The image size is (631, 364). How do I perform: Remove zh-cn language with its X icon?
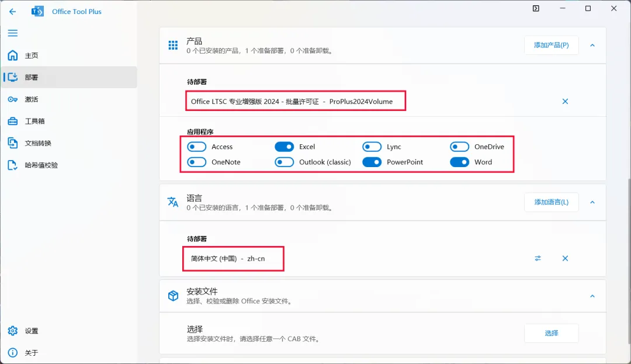click(565, 258)
